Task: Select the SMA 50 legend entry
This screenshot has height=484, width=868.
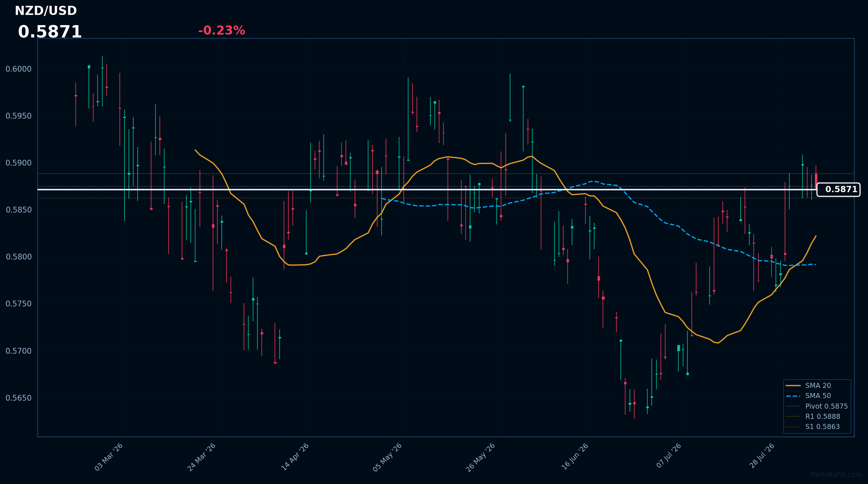Action: pyautogui.click(x=818, y=396)
